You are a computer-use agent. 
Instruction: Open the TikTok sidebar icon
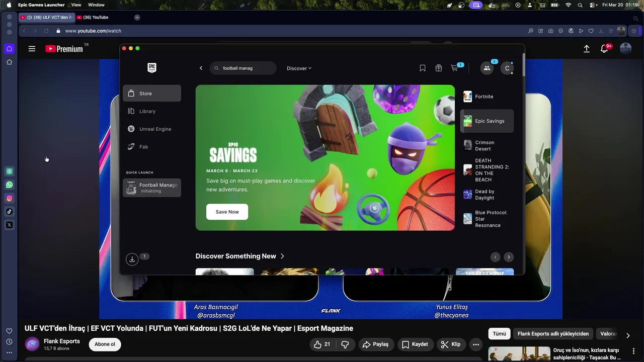pos(9,212)
